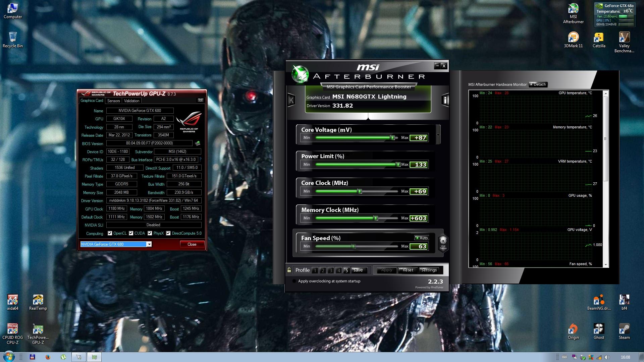Click the taskbar clock showing 16:08
The image size is (644, 362).
click(x=625, y=357)
